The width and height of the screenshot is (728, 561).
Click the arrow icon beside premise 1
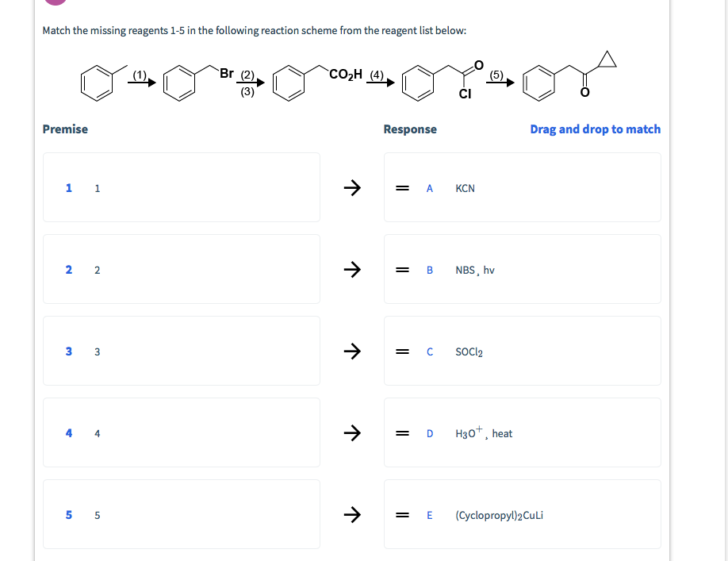point(351,187)
